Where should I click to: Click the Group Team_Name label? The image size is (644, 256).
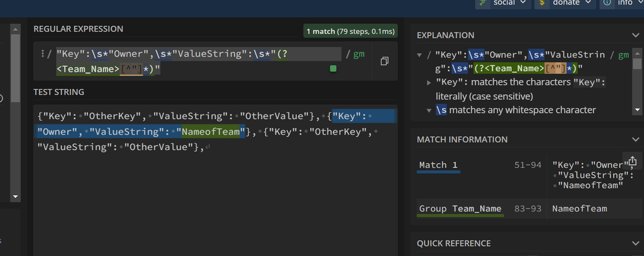click(460, 209)
